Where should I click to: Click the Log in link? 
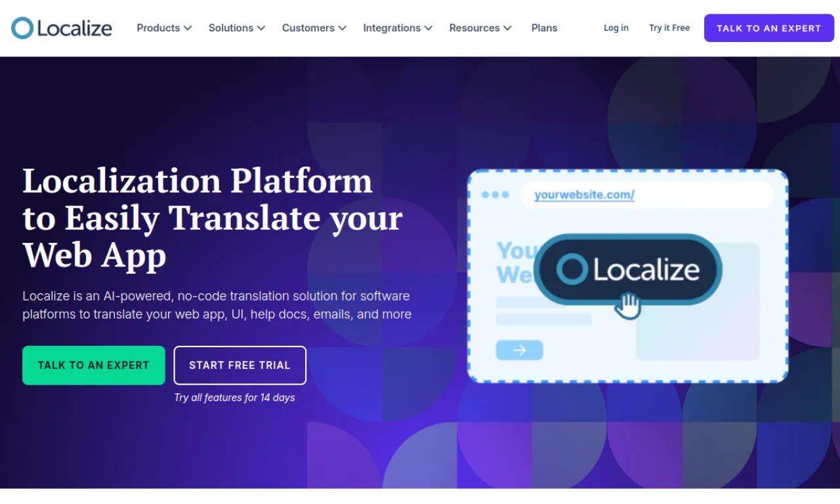[x=616, y=28]
